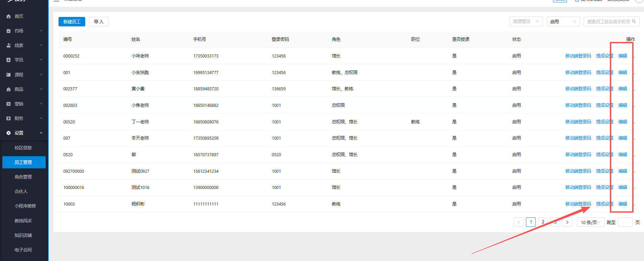644x261 pixels.
Task: Click the 线索 people icon in sidebar
Action: coord(8,45)
